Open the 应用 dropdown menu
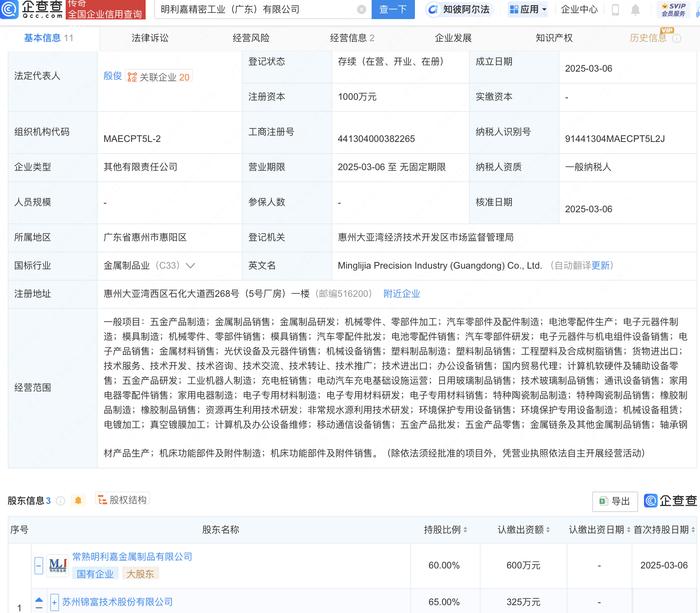Viewport: 700px width, 613px height. point(528,9)
